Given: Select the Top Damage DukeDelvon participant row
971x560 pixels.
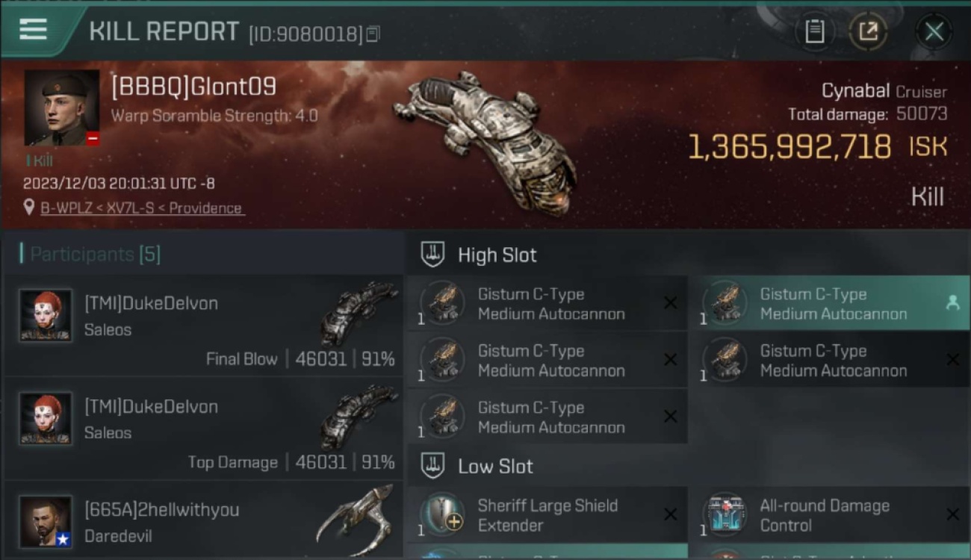Looking at the screenshot, I should 203,429.
